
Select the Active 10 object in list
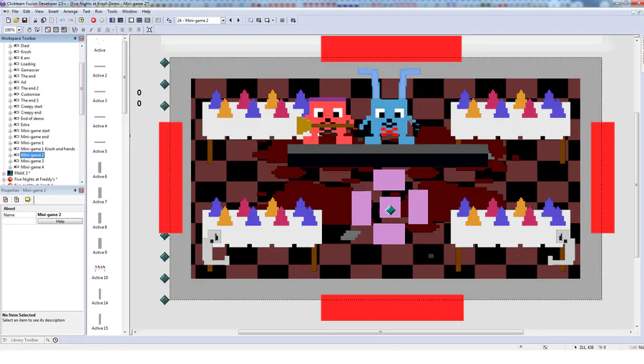click(x=99, y=272)
